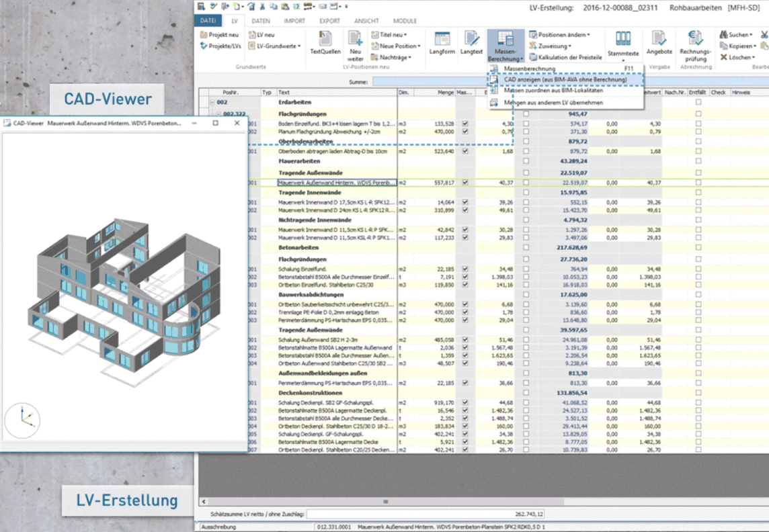769x532 pixels.
Task: Click the Zuweisung icon in the ribbon
Action: click(533, 46)
